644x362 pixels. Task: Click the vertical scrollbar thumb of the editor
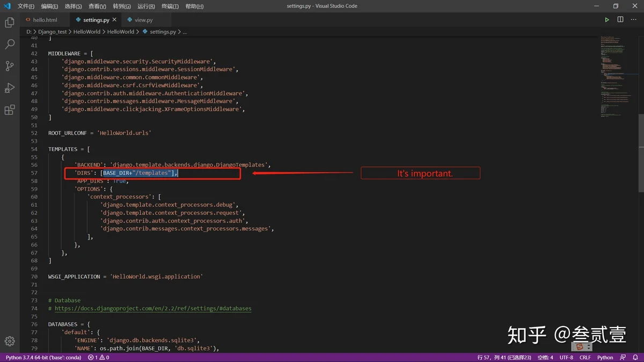tap(641, 153)
